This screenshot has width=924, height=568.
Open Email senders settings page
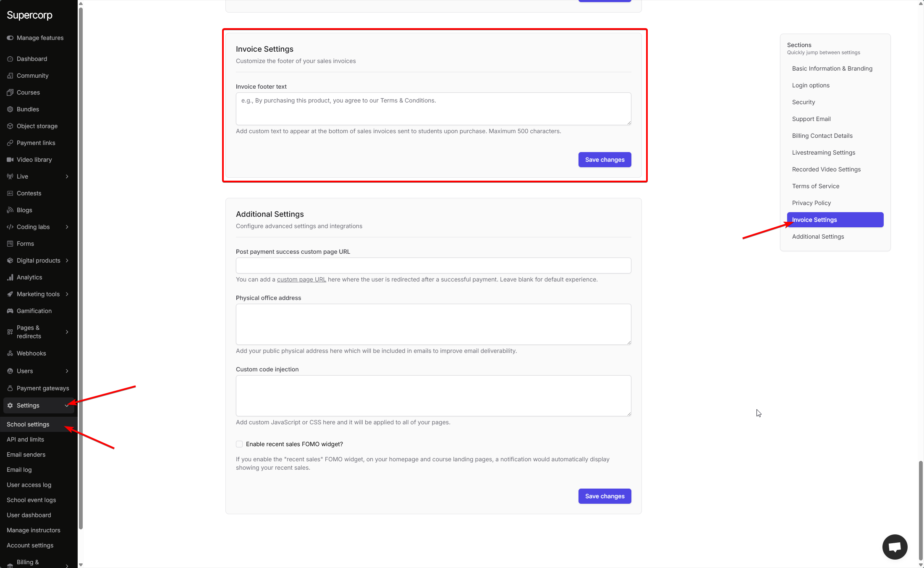coord(26,455)
